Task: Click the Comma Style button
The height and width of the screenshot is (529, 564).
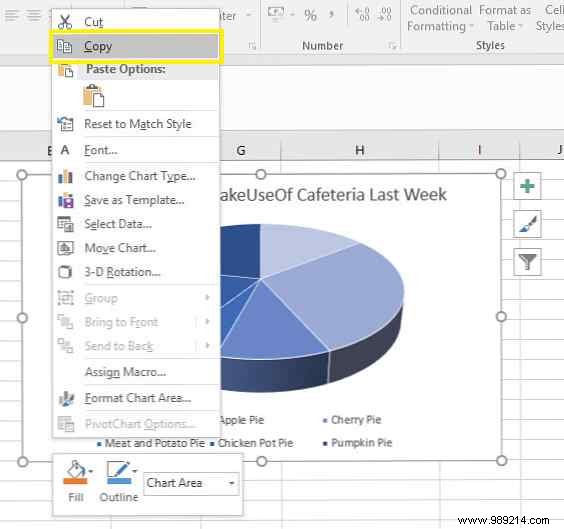Action: coord(331,15)
